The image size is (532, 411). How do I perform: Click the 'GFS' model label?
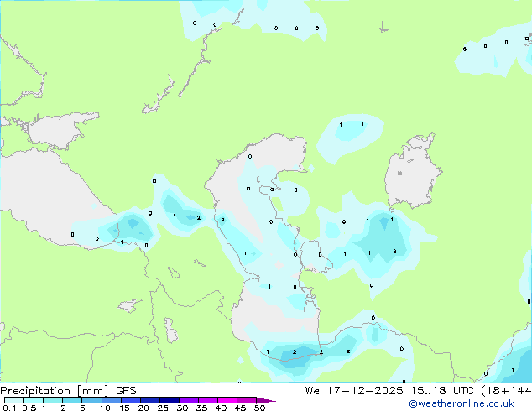pyautogui.click(x=126, y=391)
